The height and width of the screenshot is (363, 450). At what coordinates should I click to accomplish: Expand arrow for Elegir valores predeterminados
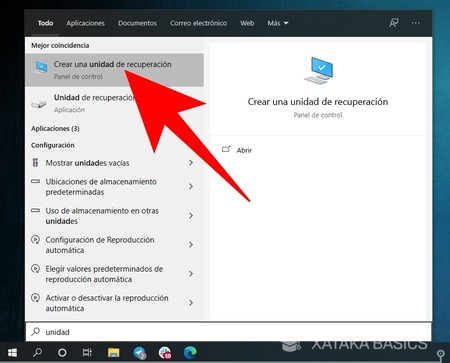pos(191,273)
